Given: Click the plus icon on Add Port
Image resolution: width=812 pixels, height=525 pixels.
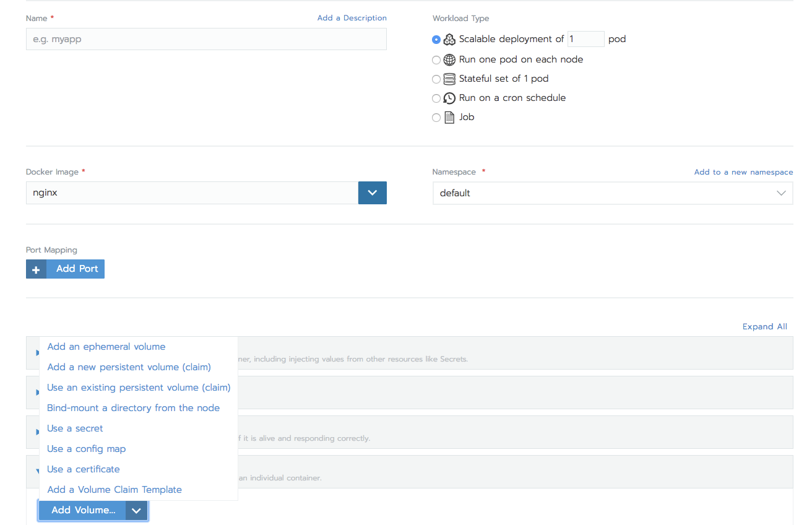Looking at the screenshot, I should click(36, 269).
